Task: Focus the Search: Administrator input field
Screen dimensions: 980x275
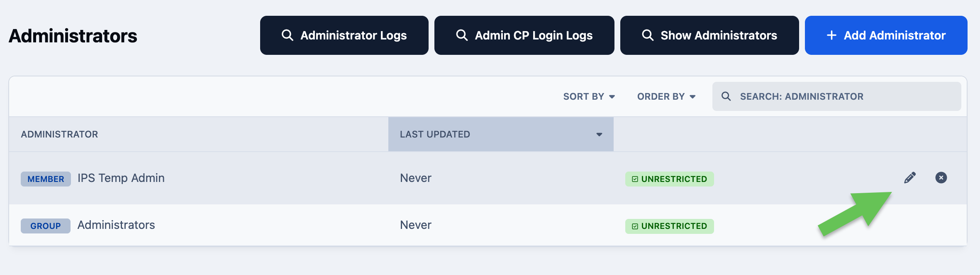Action: point(837,96)
